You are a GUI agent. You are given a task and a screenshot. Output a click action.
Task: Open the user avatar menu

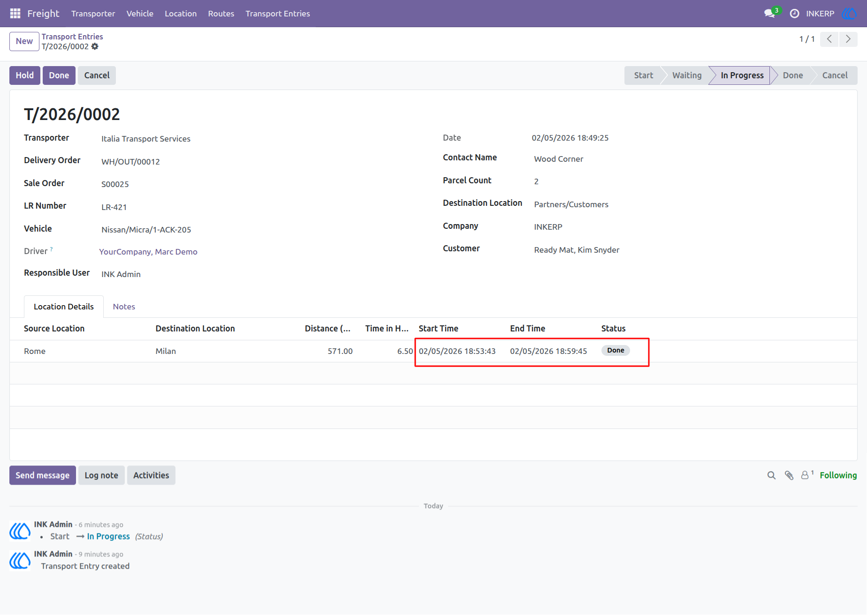[849, 14]
